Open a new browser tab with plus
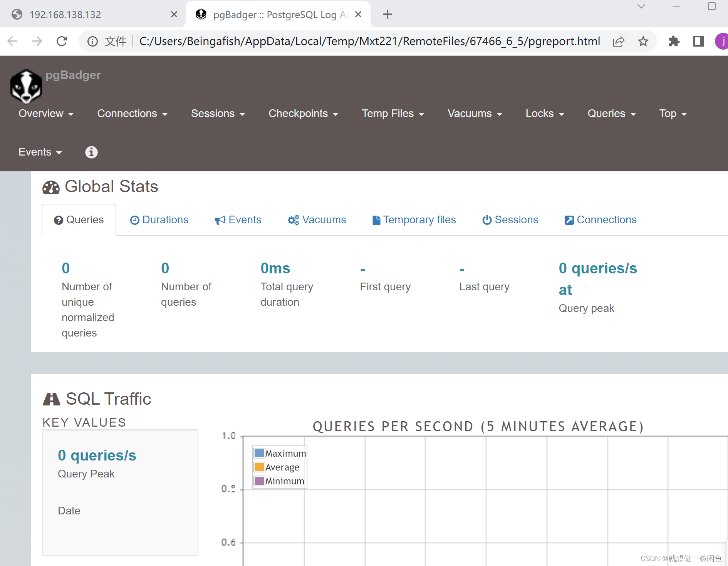The width and height of the screenshot is (728, 566). tap(387, 15)
